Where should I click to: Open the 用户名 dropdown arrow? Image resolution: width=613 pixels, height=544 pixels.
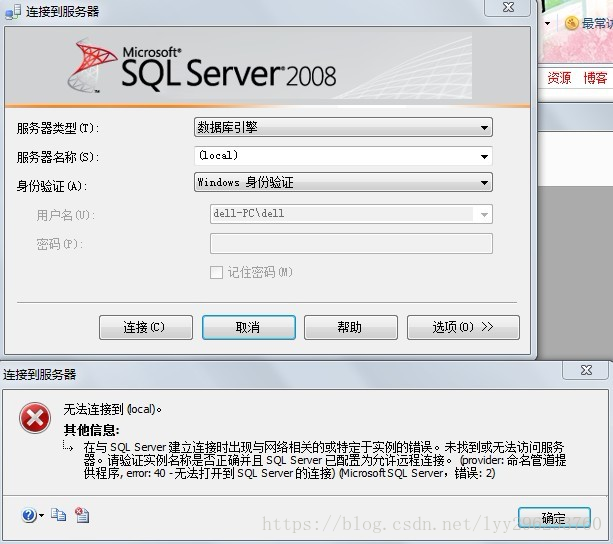coord(484,214)
